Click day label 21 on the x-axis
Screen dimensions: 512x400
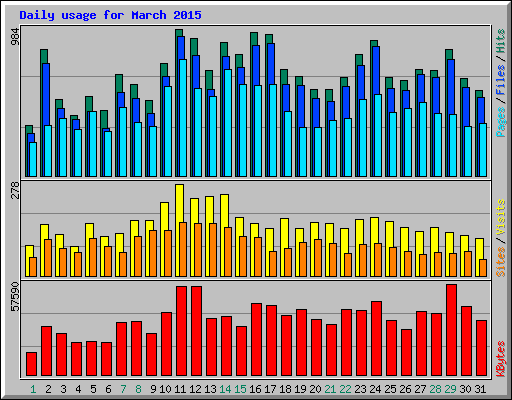click(330, 389)
